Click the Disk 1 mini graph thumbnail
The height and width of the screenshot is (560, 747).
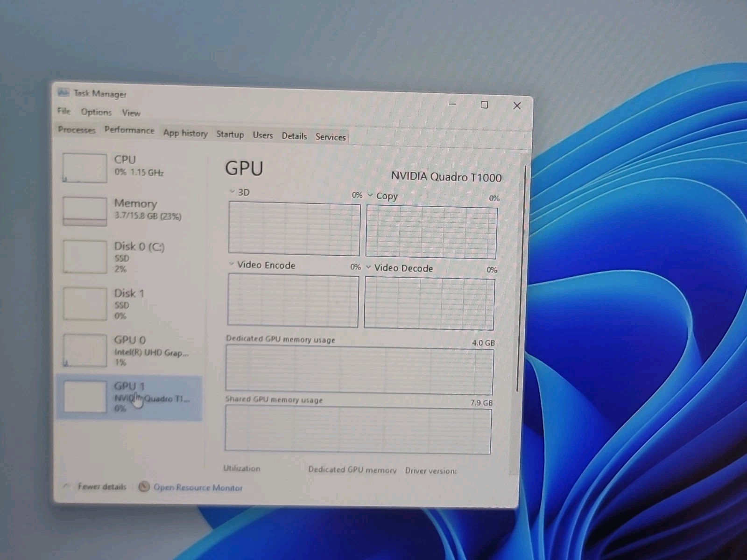pyautogui.click(x=85, y=304)
